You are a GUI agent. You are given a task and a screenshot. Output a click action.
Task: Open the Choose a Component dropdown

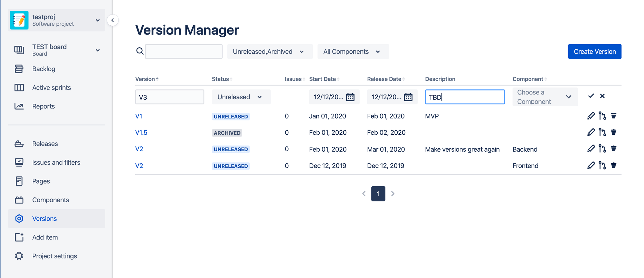pos(545,97)
